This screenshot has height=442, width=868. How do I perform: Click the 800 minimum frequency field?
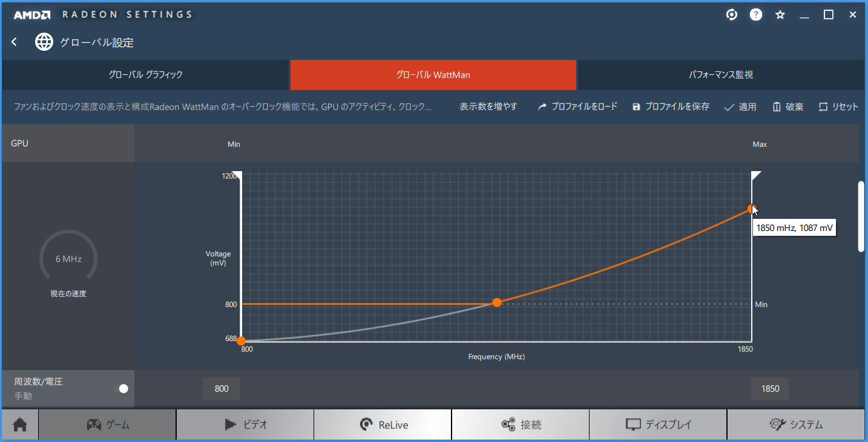[222, 389]
